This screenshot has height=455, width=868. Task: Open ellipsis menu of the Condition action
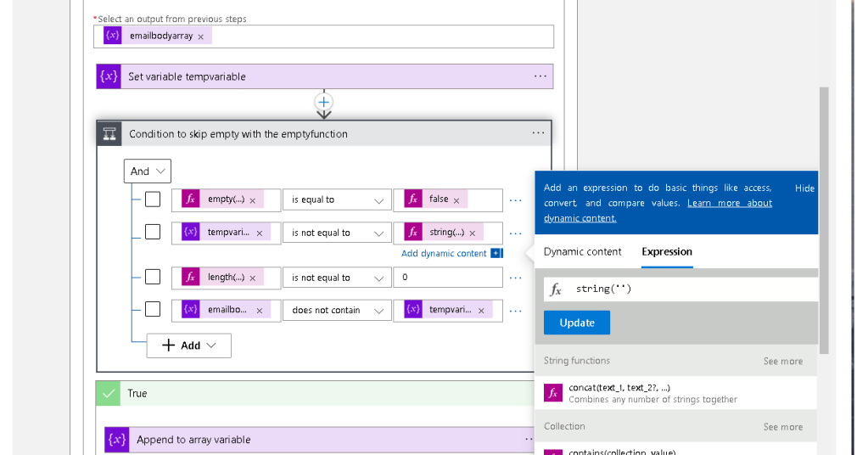pyautogui.click(x=538, y=133)
